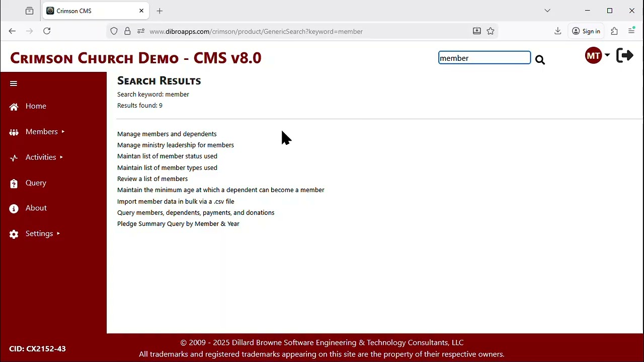The height and width of the screenshot is (362, 644).
Task: Open Review a list of members
Action: click(x=152, y=178)
